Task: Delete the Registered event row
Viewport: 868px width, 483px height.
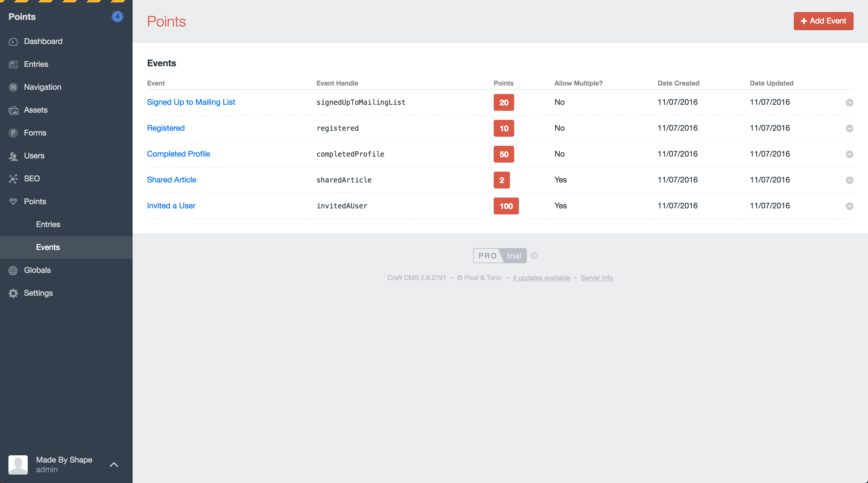Action: [850, 129]
